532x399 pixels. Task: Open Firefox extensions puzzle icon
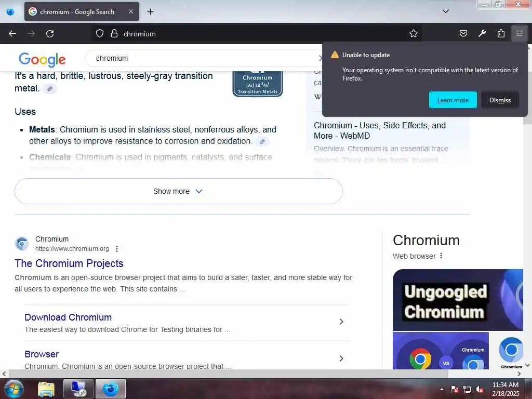(x=501, y=34)
